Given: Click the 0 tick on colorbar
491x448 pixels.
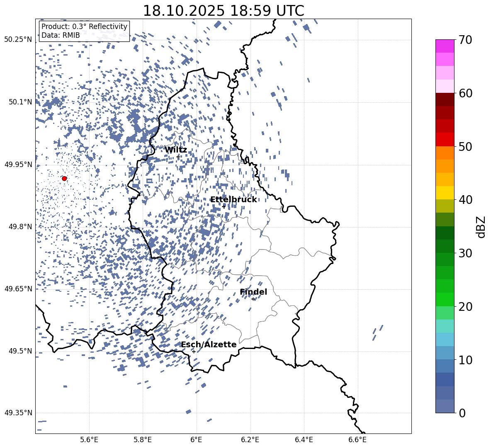Looking at the screenshot, I should coord(462,413).
